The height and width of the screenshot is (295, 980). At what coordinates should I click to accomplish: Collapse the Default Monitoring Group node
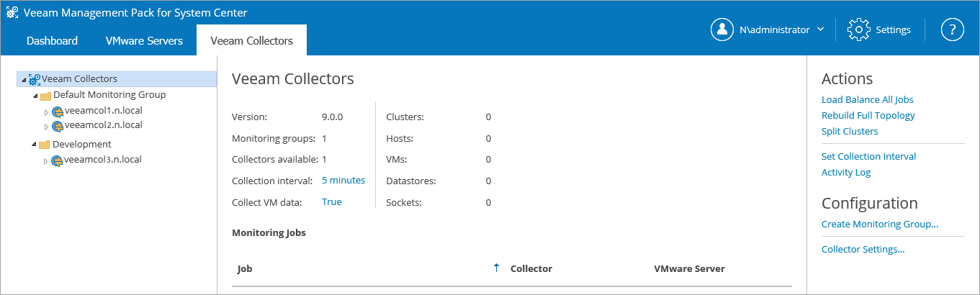[34, 95]
